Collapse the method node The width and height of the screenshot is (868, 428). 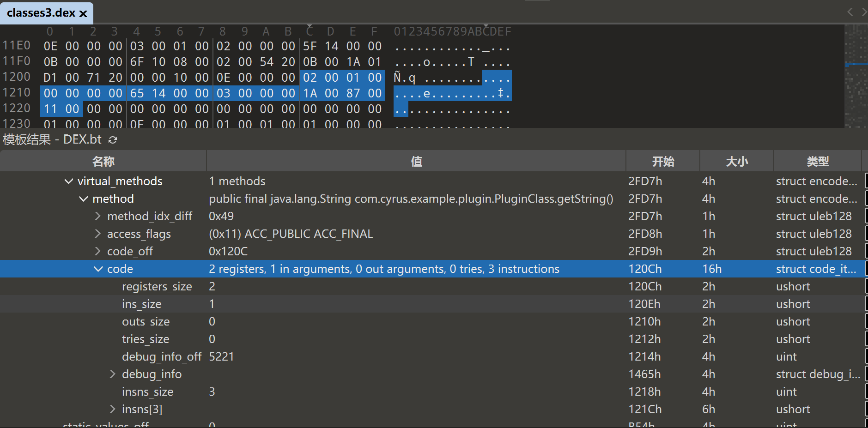coord(83,199)
